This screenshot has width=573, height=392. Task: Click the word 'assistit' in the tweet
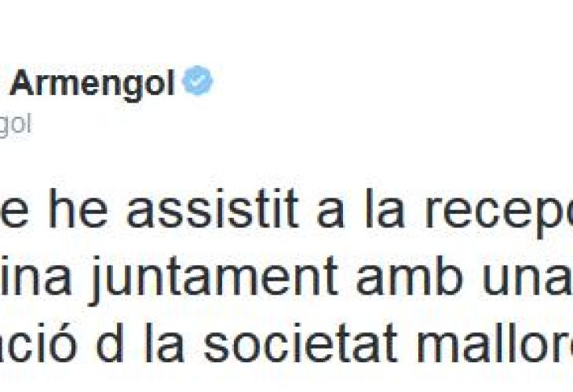coord(213,209)
